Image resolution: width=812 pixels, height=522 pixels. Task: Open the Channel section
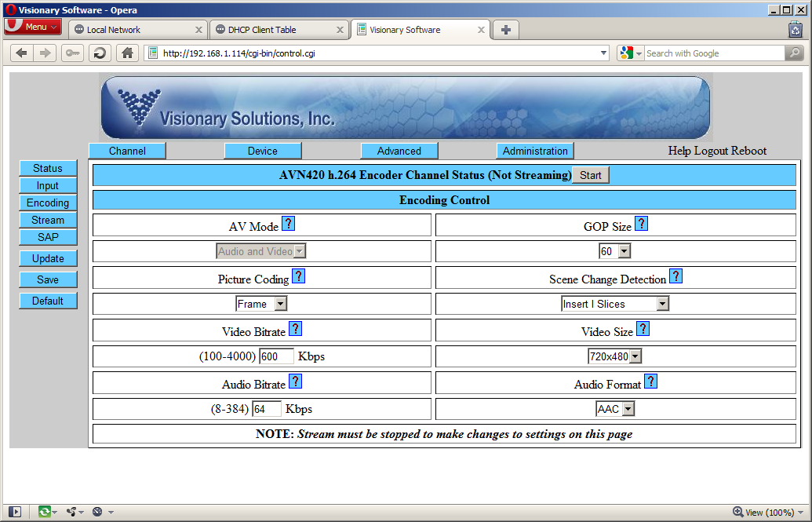click(x=127, y=151)
